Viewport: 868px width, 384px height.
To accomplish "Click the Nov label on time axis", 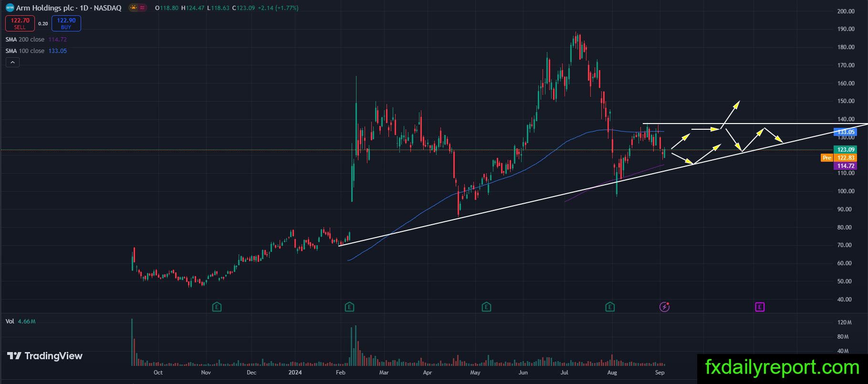I will point(206,373).
